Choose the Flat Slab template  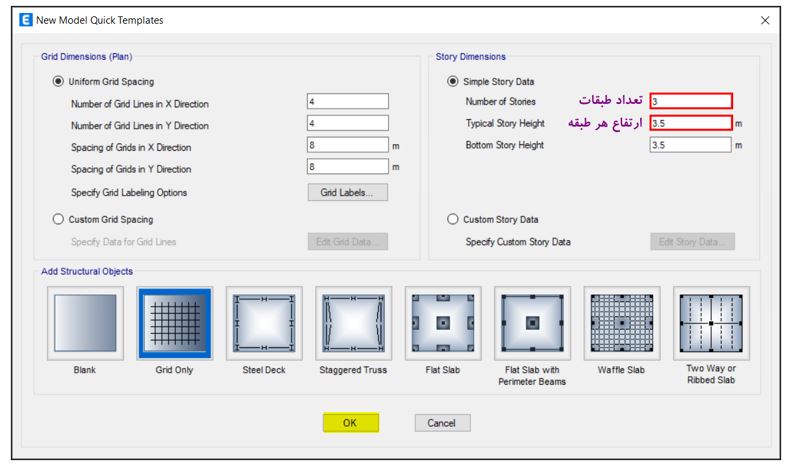[443, 323]
